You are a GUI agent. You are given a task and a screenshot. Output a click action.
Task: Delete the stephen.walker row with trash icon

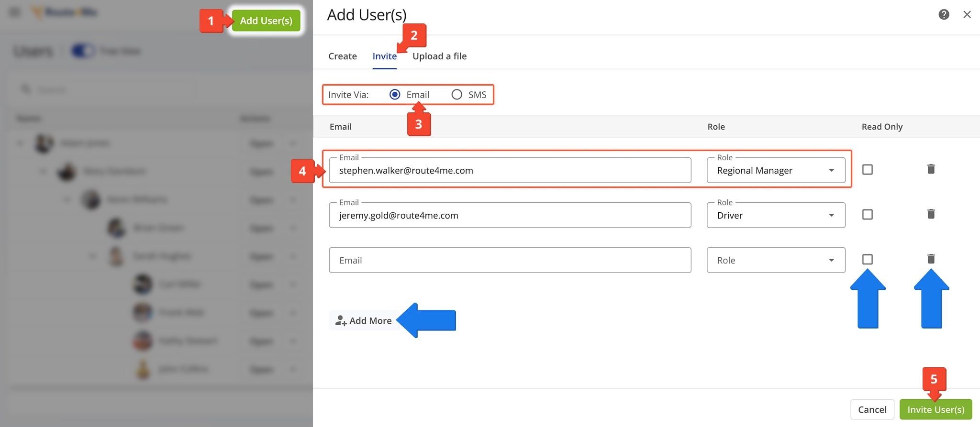point(931,169)
